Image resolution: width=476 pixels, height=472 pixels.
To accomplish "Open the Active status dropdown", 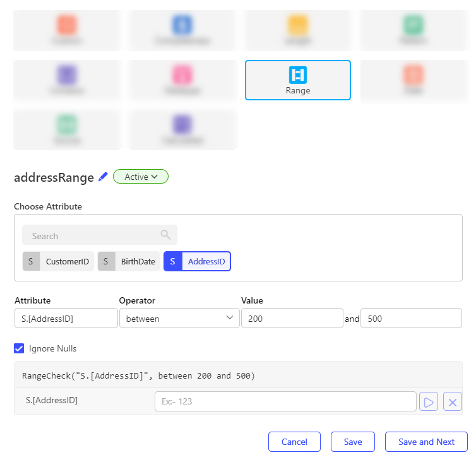I will (x=141, y=177).
